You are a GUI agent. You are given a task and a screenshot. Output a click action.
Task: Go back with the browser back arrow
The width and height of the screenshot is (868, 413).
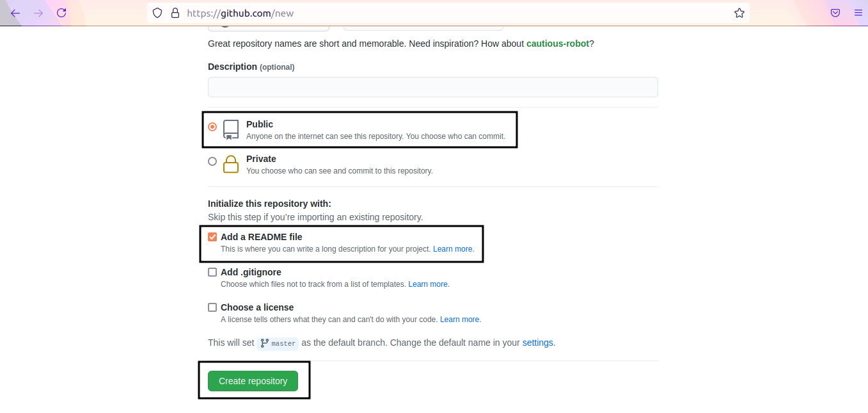[15, 13]
